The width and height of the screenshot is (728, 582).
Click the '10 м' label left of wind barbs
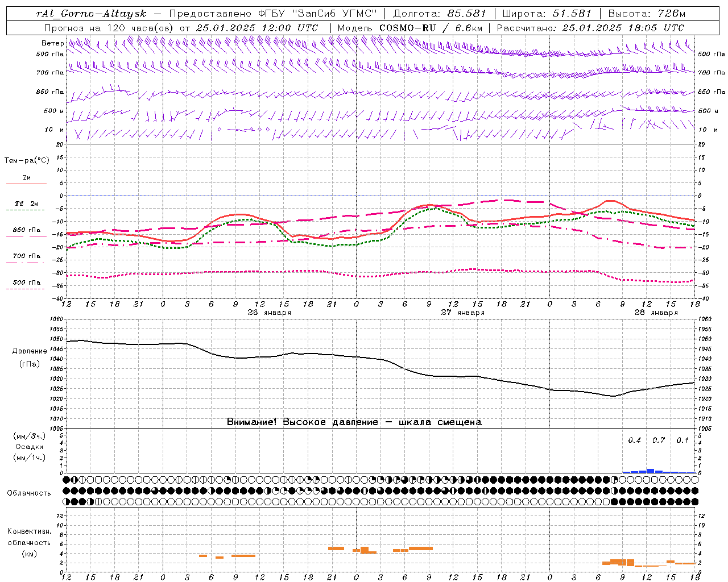point(55,130)
